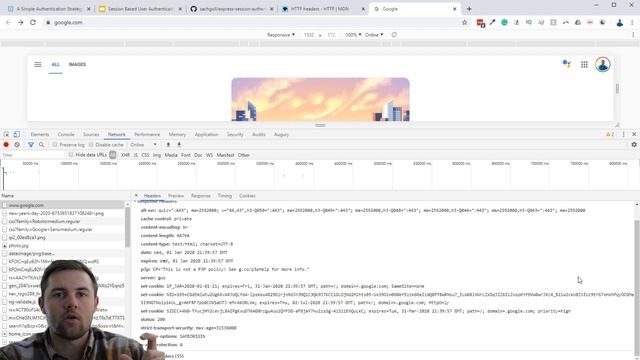Open the Security tab

coord(235,134)
